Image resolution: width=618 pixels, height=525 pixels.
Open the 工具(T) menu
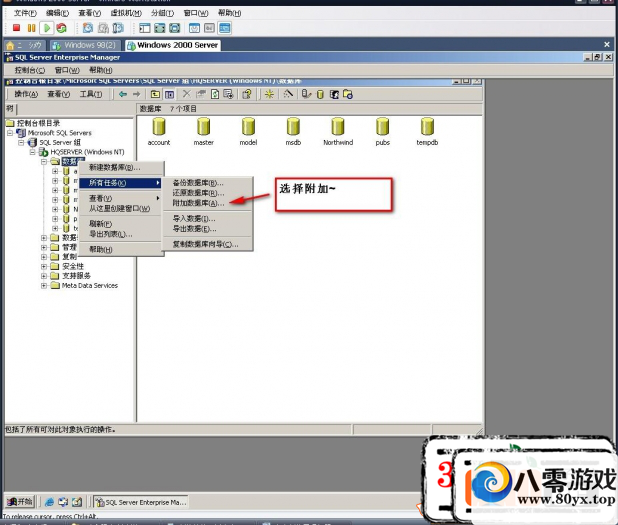pyautogui.click(x=91, y=94)
